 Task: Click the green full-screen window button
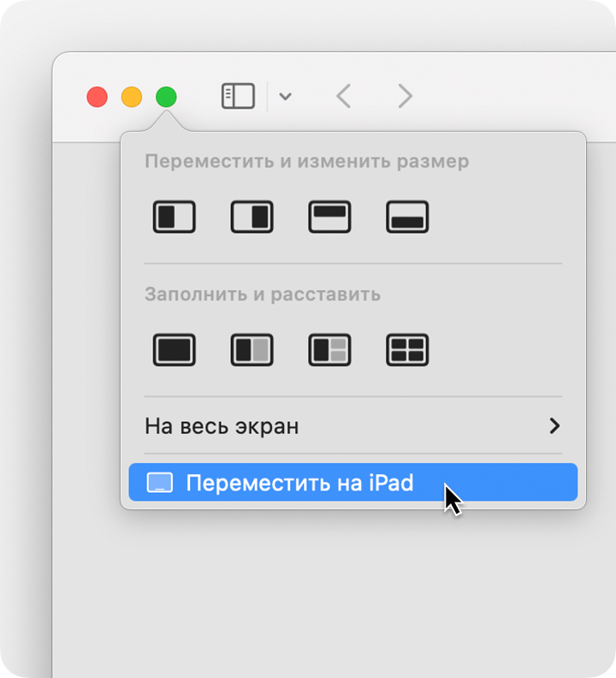[x=166, y=97]
